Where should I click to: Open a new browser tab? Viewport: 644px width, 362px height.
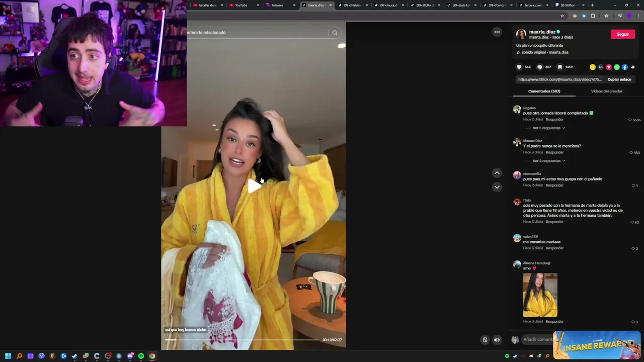click(x=592, y=5)
